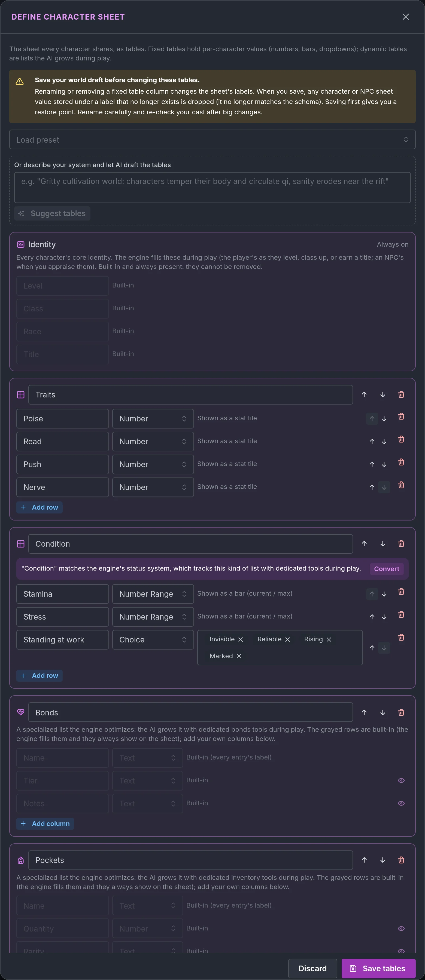This screenshot has width=425, height=980.
Task: Open the Load preset dropdown
Action: [212, 139]
